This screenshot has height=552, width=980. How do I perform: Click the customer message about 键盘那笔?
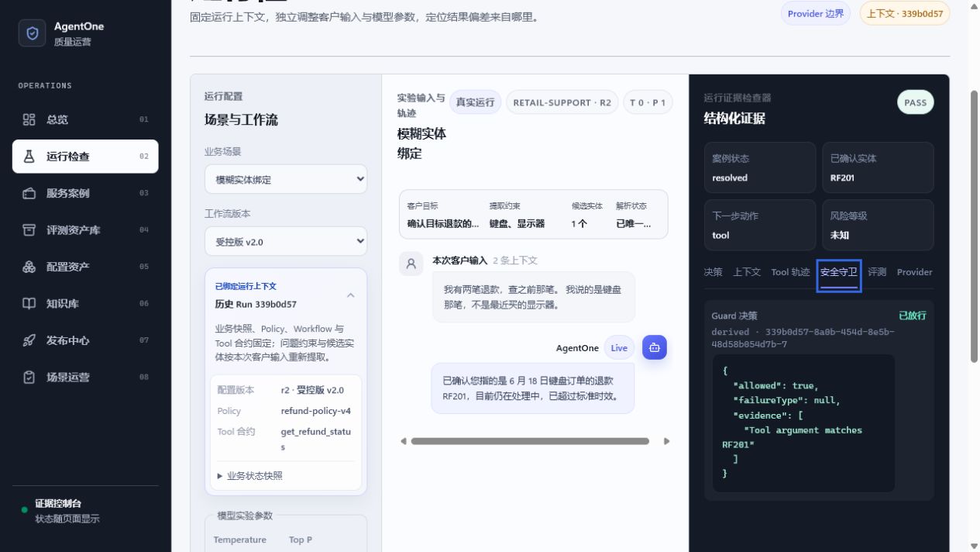(534, 297)
